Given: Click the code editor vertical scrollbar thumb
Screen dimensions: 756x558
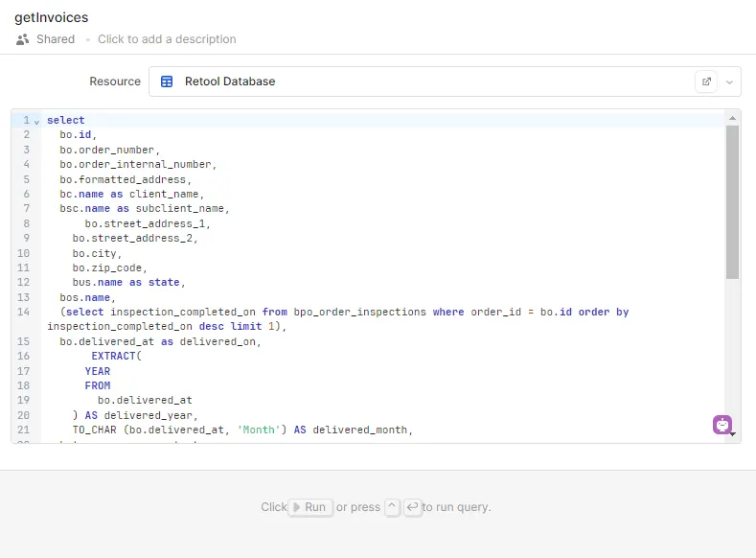Looking at the screenshot, I should [732, 202].
